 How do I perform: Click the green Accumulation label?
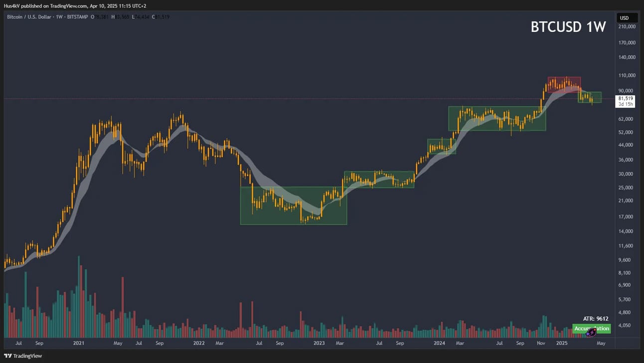[592, 329]
